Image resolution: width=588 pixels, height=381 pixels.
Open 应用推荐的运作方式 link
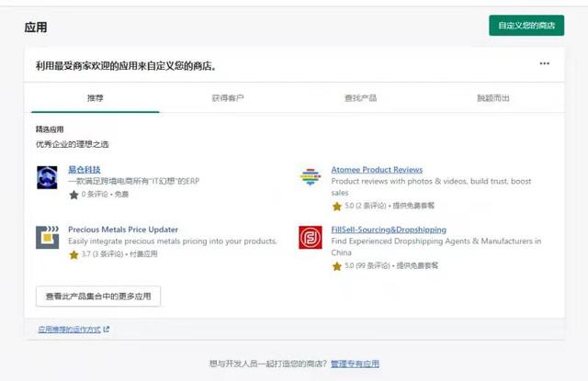point(70,330)
